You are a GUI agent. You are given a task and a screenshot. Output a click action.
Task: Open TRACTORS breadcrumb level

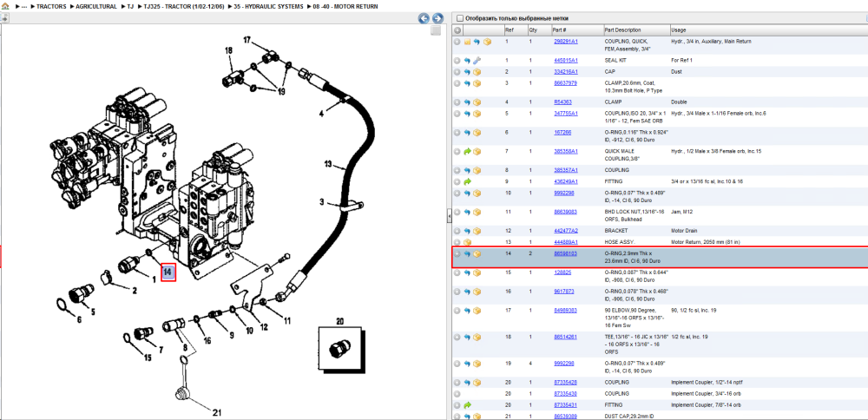(x=51, y=7)
